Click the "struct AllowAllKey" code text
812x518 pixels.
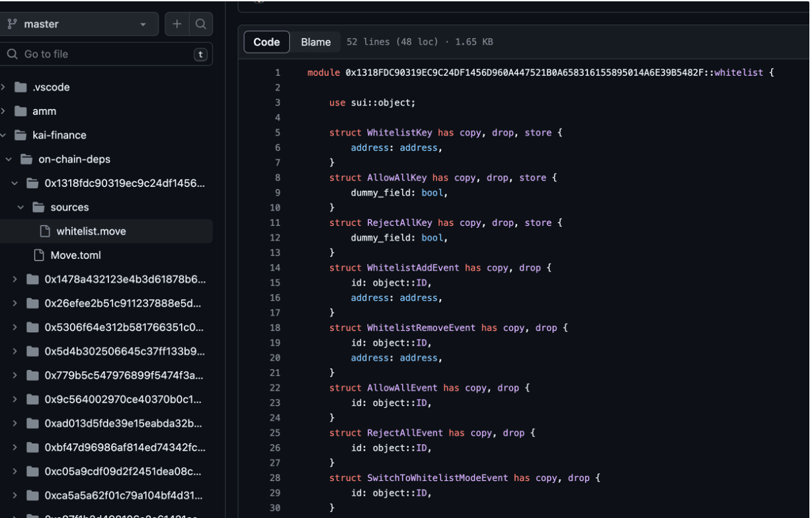point(378,178)
